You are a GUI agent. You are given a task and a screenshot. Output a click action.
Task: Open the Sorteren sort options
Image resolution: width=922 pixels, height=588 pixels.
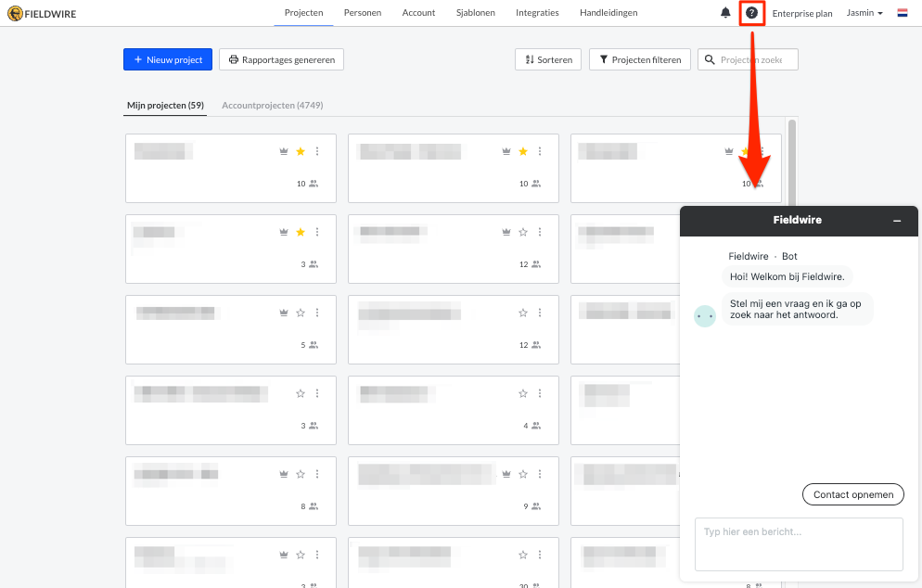[x=548, y=59]
